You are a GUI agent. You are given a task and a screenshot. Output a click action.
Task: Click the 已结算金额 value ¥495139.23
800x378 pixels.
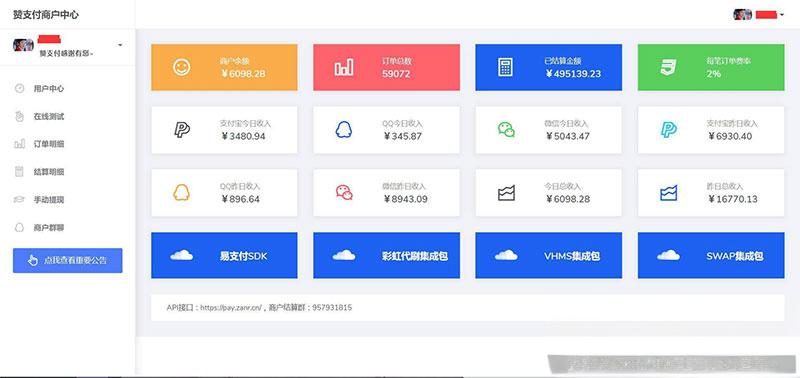(573, 73)
